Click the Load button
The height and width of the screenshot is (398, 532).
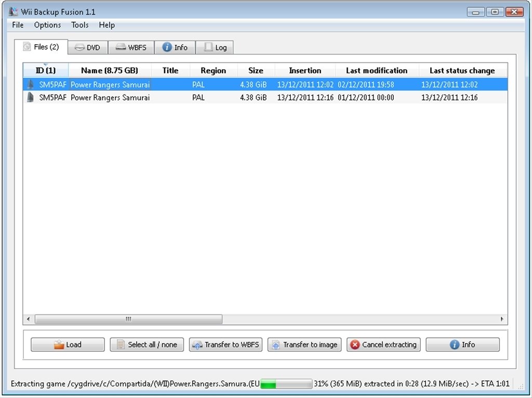(68, 344)
